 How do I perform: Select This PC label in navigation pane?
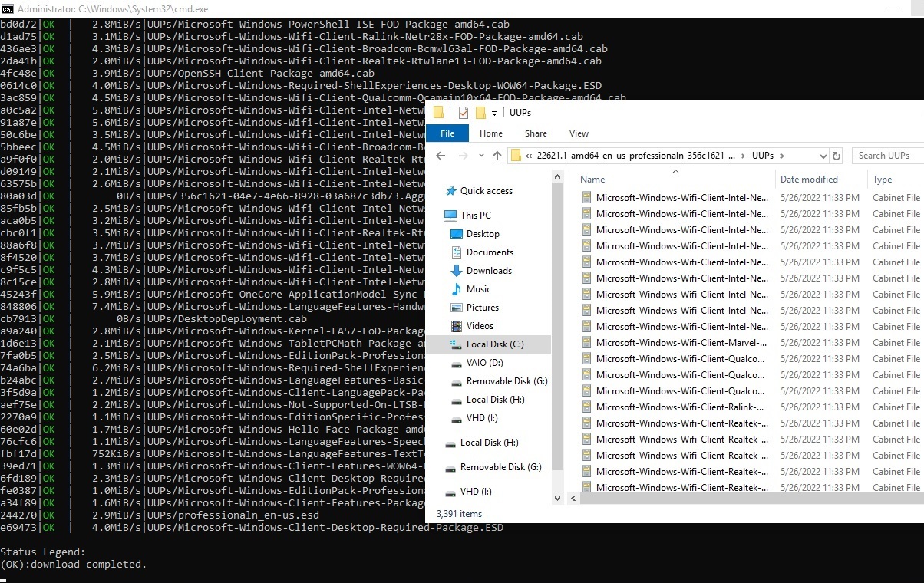[476, 216]
